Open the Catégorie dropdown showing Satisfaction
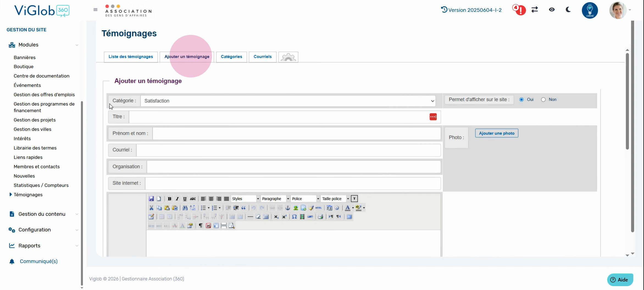Viewport: 644px width, 290px height. tap(288, 101)
